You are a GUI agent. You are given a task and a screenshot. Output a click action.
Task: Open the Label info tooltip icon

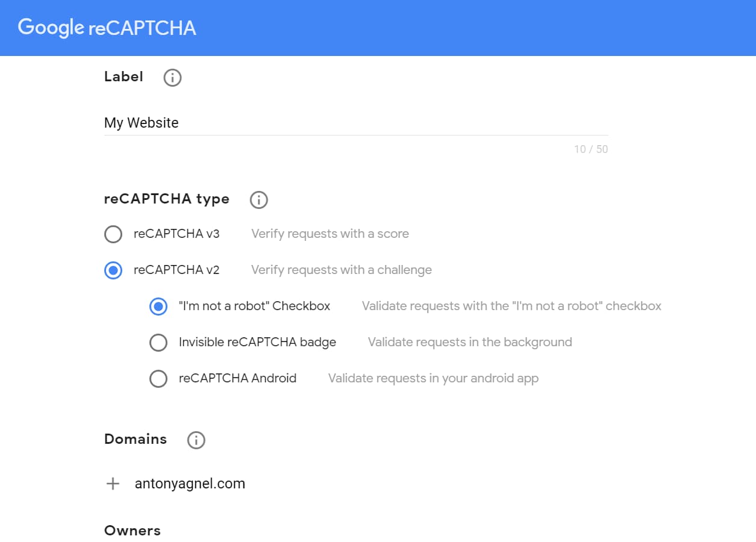pos(172,77)
